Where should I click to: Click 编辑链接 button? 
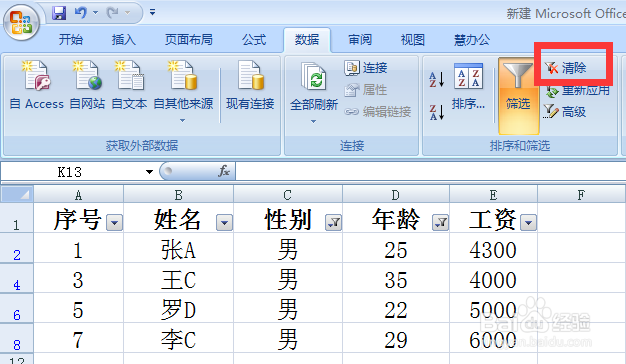tap(378, 112)
